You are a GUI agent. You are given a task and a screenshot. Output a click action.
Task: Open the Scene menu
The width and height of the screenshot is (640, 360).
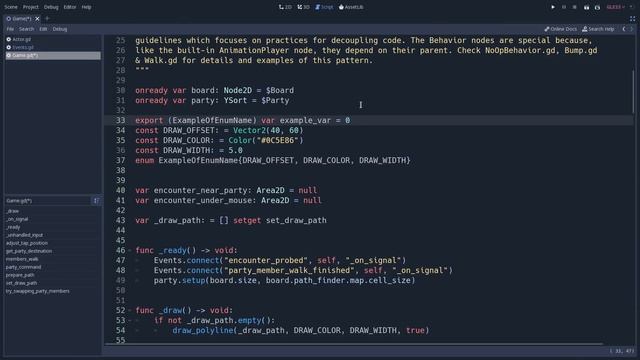11,7
